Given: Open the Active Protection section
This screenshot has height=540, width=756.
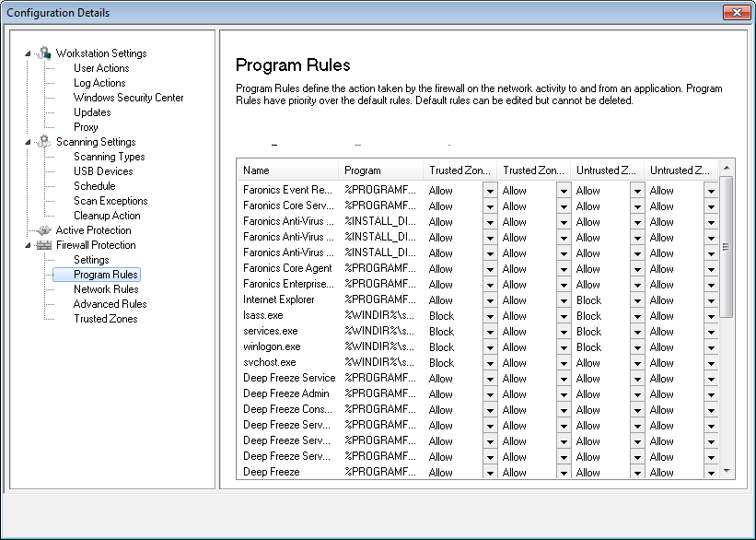Looking at the screenshot, I should click(x=94, y=230).
